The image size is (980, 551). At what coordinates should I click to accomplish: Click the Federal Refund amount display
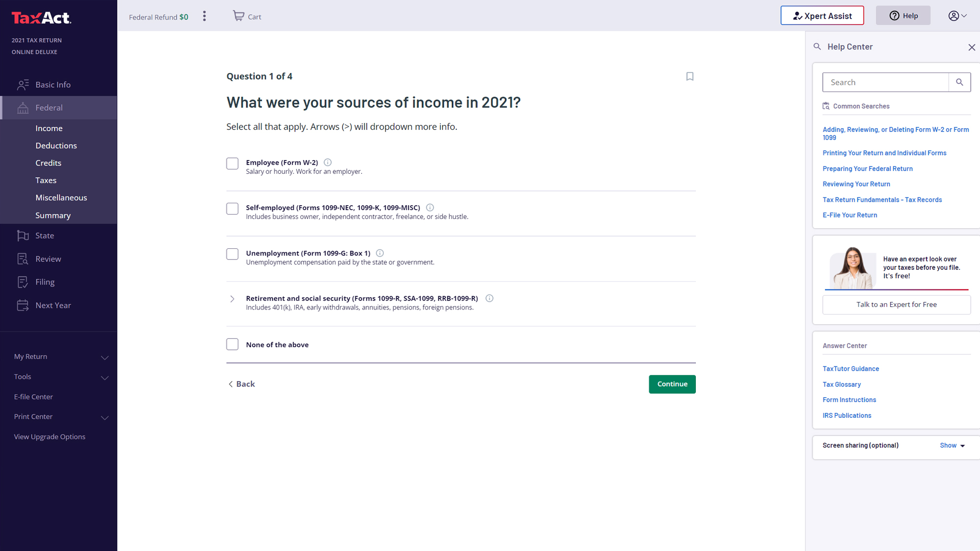(x=159, y=16)
